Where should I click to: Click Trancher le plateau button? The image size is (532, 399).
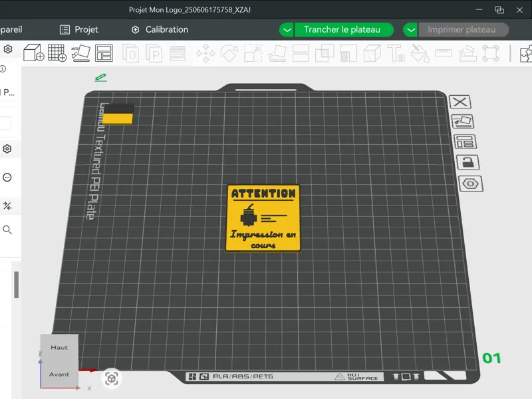tap(344, 30)
